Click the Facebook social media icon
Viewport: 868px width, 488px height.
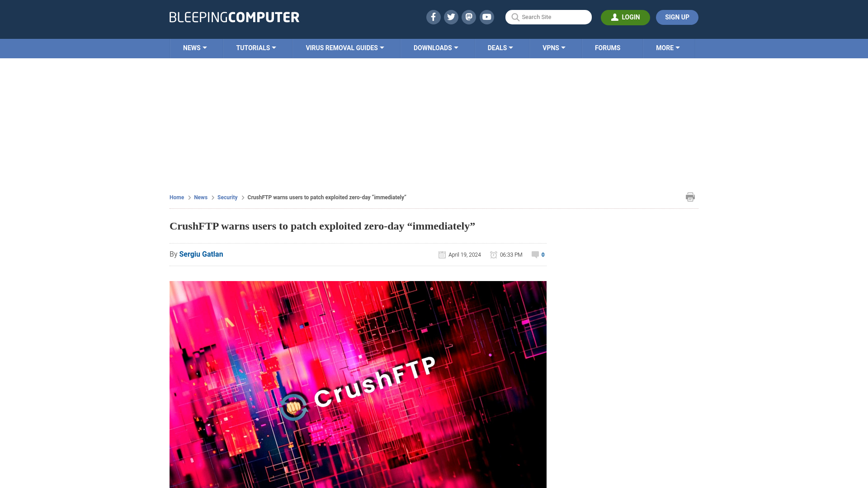click(433, 17)
